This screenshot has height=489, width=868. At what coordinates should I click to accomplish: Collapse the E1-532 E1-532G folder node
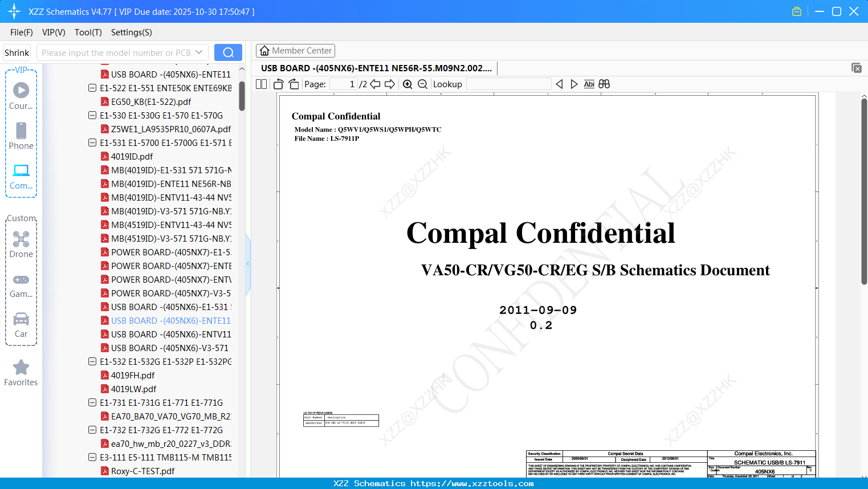[92, 361]
